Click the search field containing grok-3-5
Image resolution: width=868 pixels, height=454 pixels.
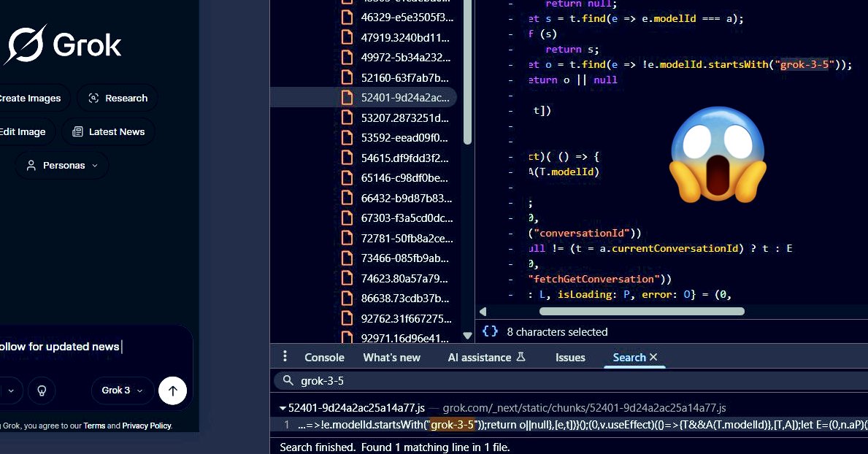[570, 381]
